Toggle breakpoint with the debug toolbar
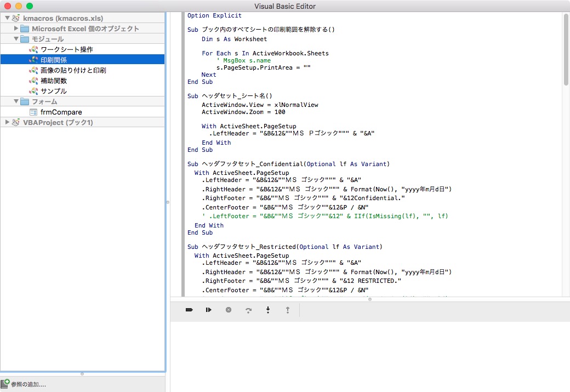 pos(189,310)
